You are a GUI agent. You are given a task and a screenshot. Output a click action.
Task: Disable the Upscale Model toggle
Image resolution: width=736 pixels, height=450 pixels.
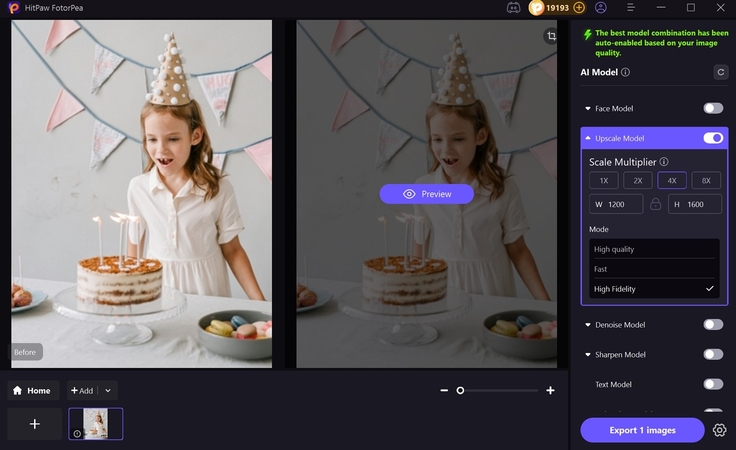tap(713, 138)
